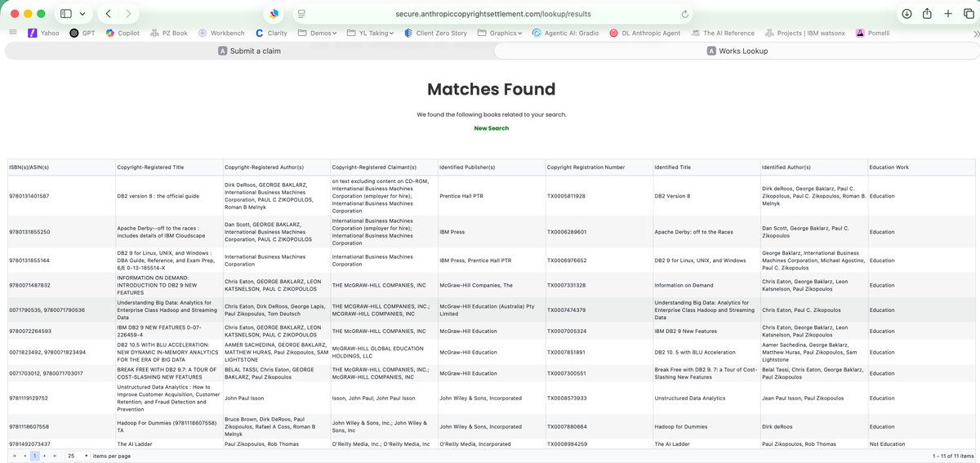The width and height of the screenshot is (980, 463).
Task: Open the Client Zero Story bookmark
Action: pyautogui.click(x=434, y=33)
